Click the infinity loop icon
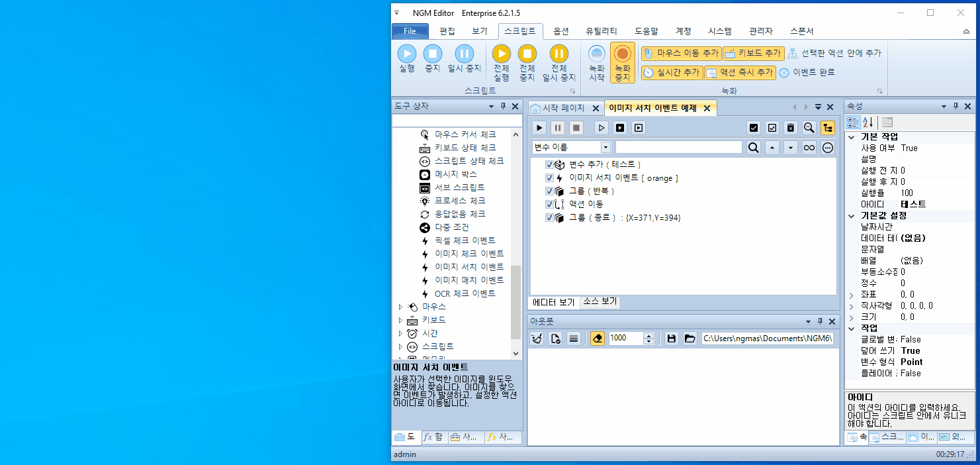 coord(809,148)
